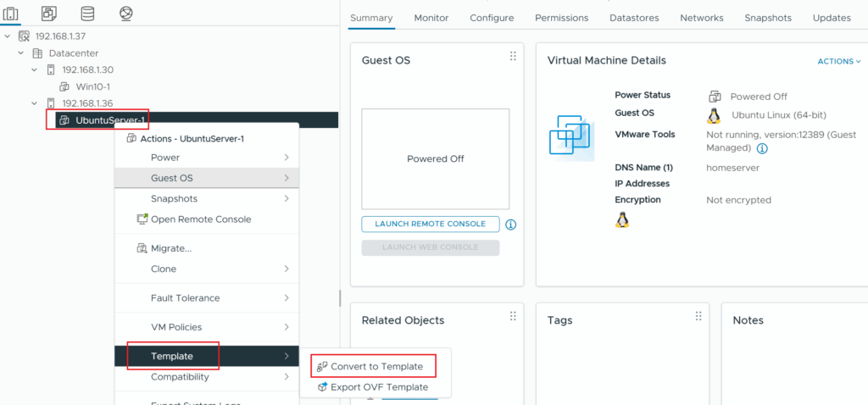This screenshot has height=405, width=868.
Task: Go to the Updates tab
Action: 832,18
